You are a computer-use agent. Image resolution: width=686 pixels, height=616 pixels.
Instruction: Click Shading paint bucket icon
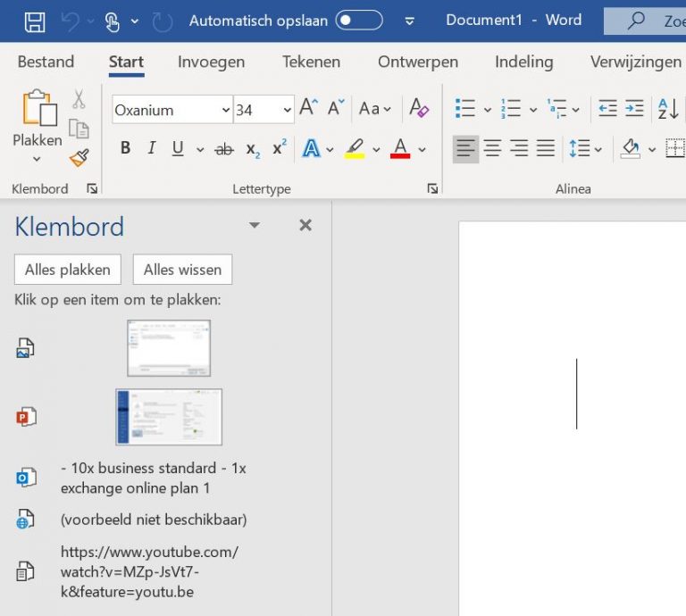[x=631, y=149]
